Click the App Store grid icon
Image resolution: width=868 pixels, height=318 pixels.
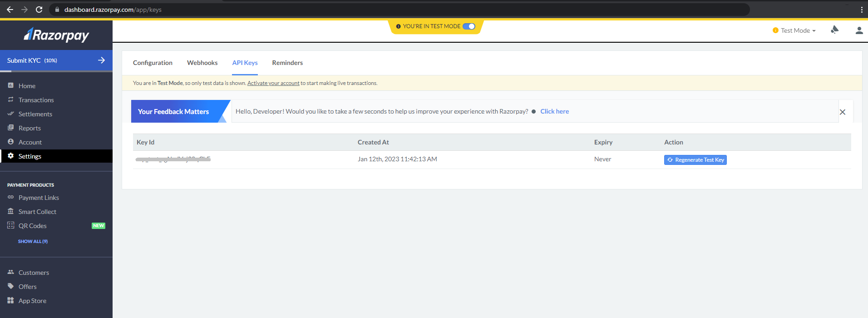pos(11,300)
